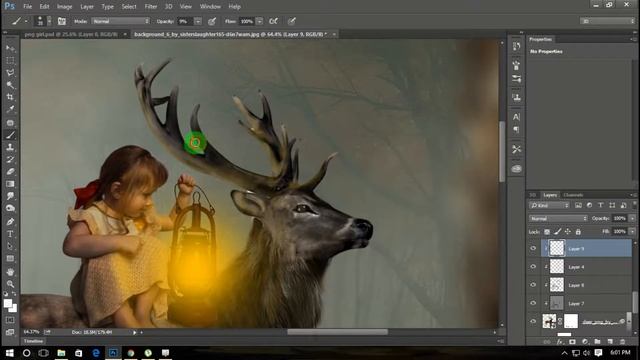Open the brush panel toggle in options bar

click(x=62, y=21)
